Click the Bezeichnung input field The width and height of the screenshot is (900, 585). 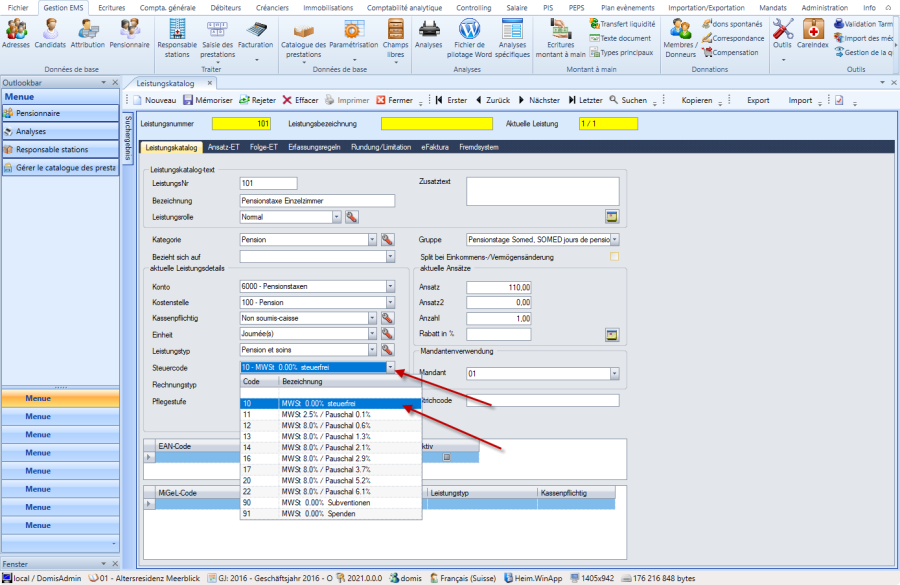pos(317,200)
